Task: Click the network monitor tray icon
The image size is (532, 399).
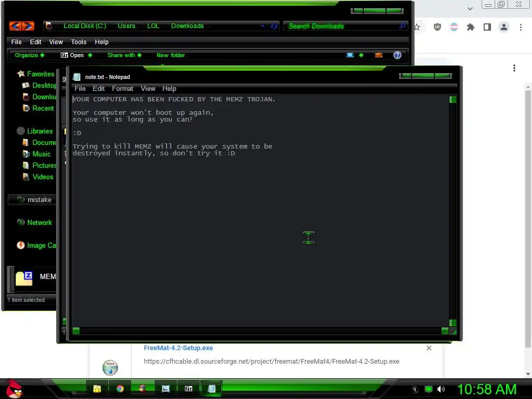Action: [429, 389]
